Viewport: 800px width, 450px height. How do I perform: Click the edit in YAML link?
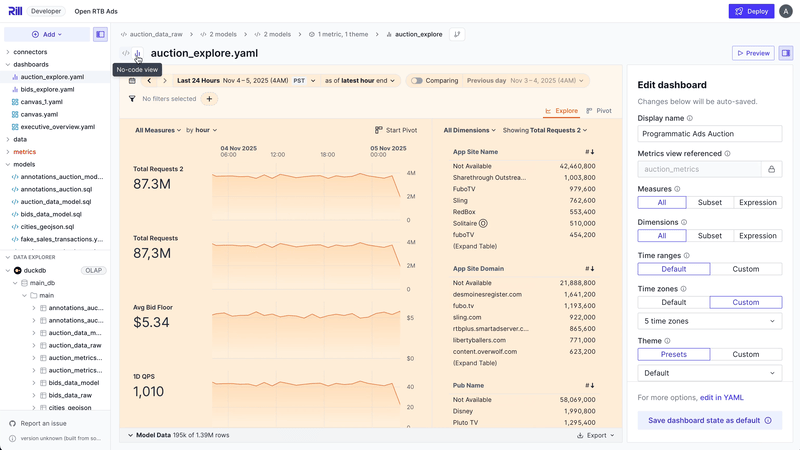coord(721,397)
